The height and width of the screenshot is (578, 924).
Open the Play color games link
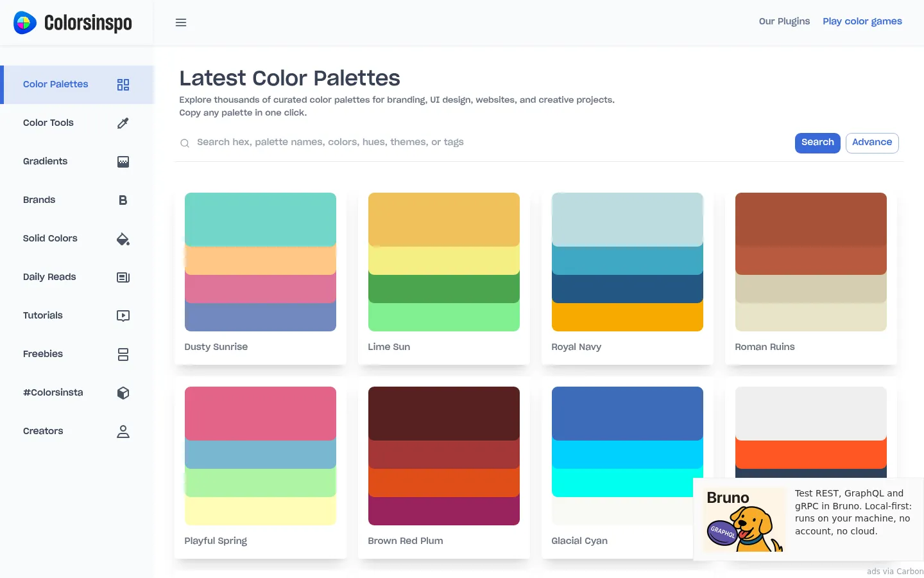[862, 21]
